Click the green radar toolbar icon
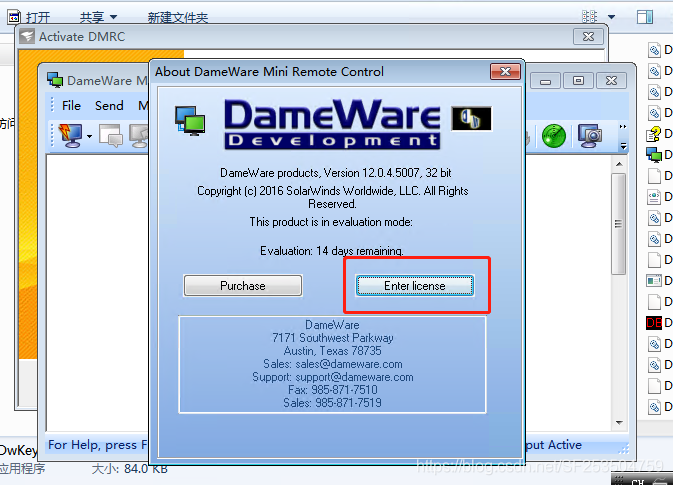 (554, 136)
